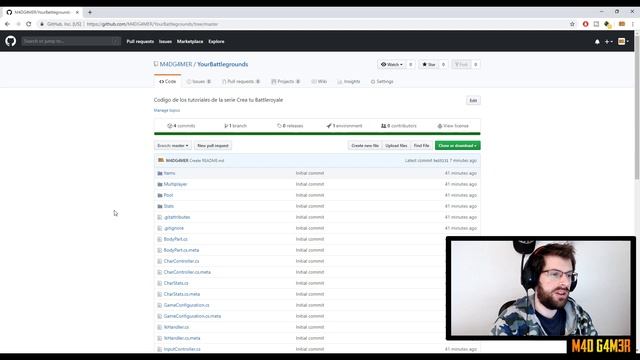This screenshot has width=640, height=360.
Task: Go to the M4DG4MER owner profile
Action: [x=176, y=64]
